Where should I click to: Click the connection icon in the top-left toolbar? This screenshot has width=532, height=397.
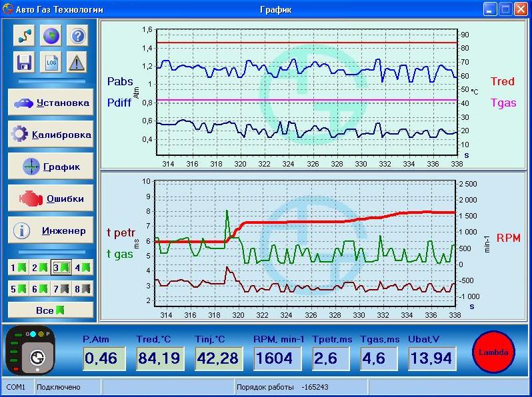[24, 36]
